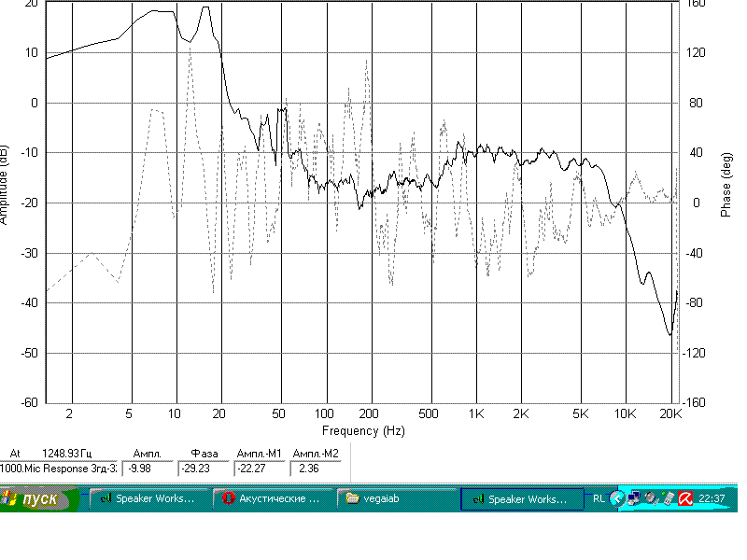This screenshot has width=747, height=560.
Task: Switch to the first Speaker Works taskbar window
Action: tap(148, 498)
